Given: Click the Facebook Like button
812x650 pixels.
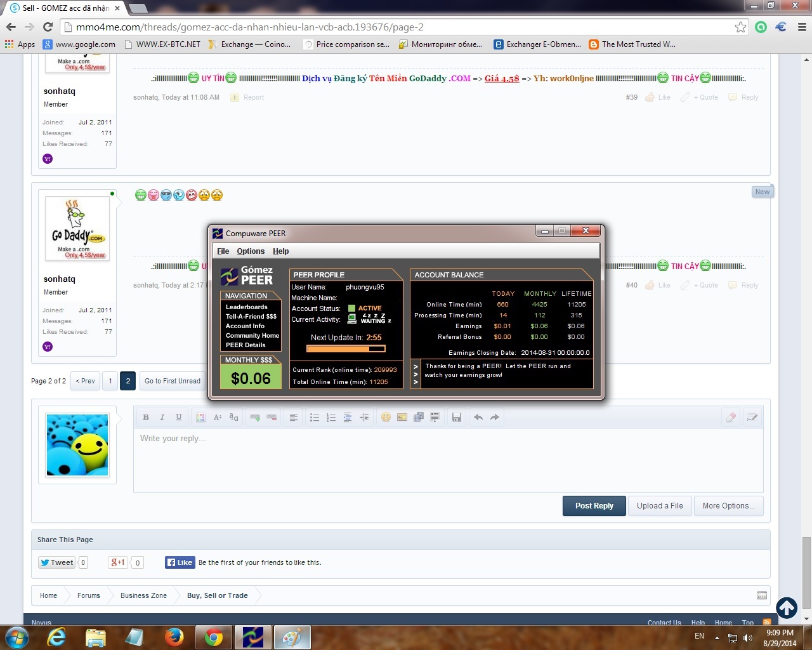Looking at the screenshot, I should point(180,562).
